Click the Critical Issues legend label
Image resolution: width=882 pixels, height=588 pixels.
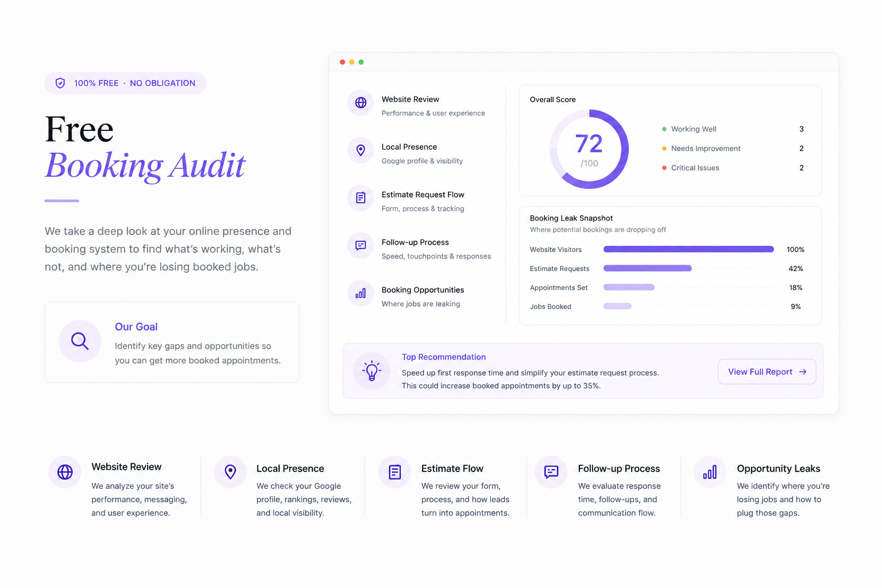(x=695, y=168)
